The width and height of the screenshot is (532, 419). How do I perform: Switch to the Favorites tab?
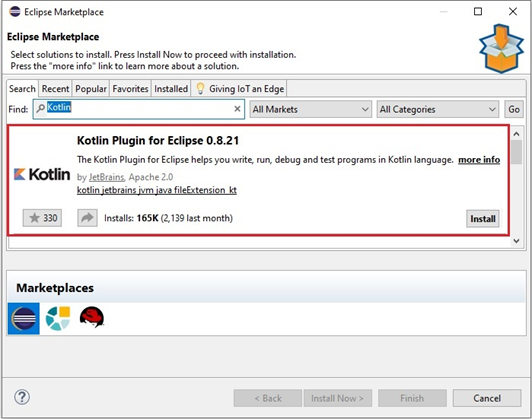click(130, 89)
